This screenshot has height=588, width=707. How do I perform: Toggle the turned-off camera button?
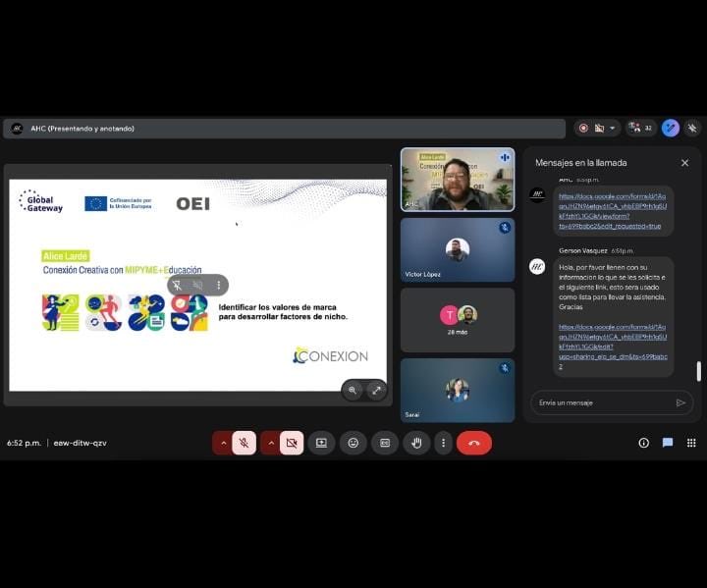click(x=292, y=444)
